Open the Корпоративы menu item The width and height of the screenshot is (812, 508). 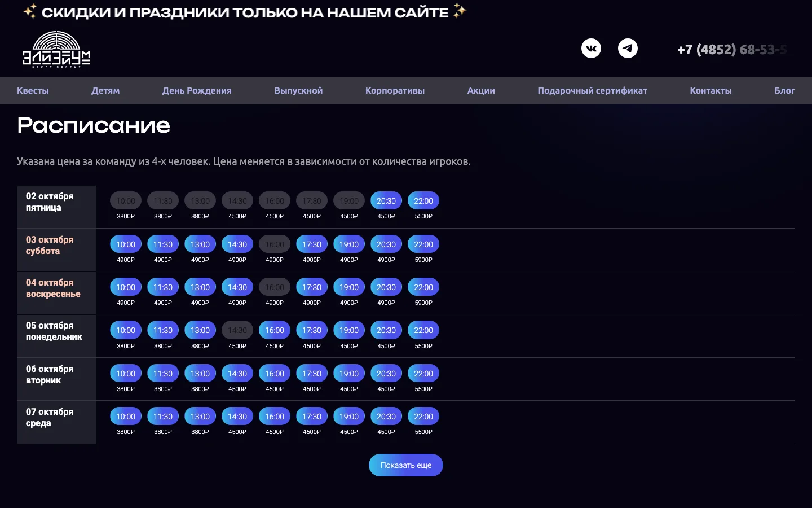(395, 90)
